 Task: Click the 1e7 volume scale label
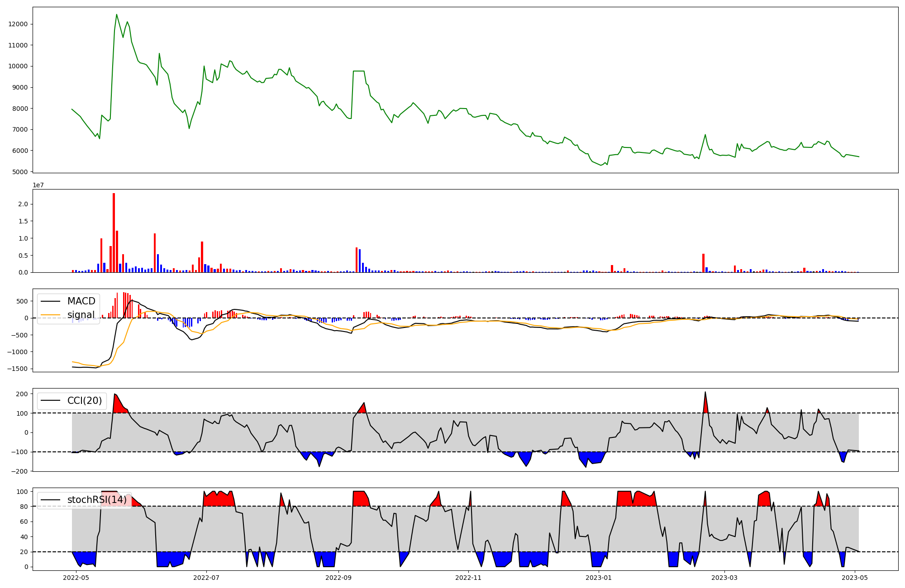[x=38, y=185]
